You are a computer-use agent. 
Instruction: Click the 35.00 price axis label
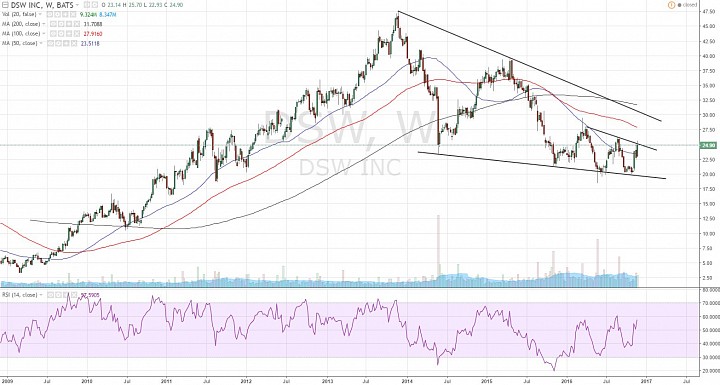[x=708, y=86]
